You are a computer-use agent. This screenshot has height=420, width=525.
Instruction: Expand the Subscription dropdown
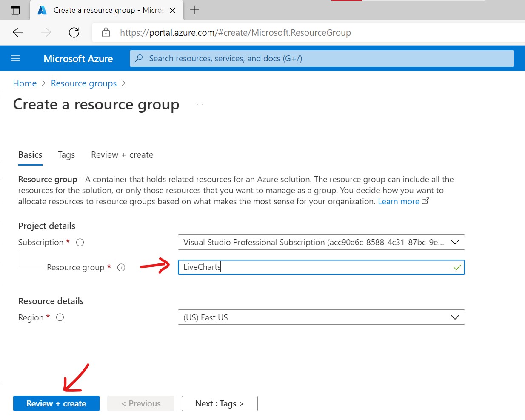[x=455, y=242]
